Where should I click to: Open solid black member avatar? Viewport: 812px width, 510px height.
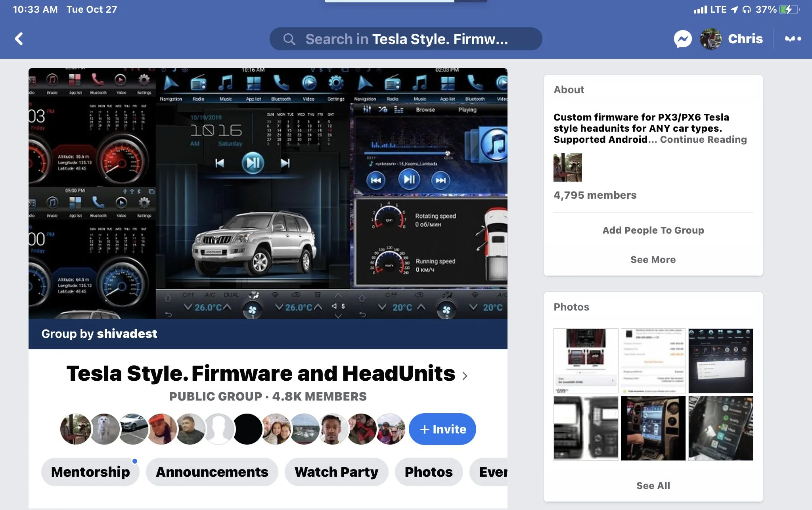coord(247,429)
